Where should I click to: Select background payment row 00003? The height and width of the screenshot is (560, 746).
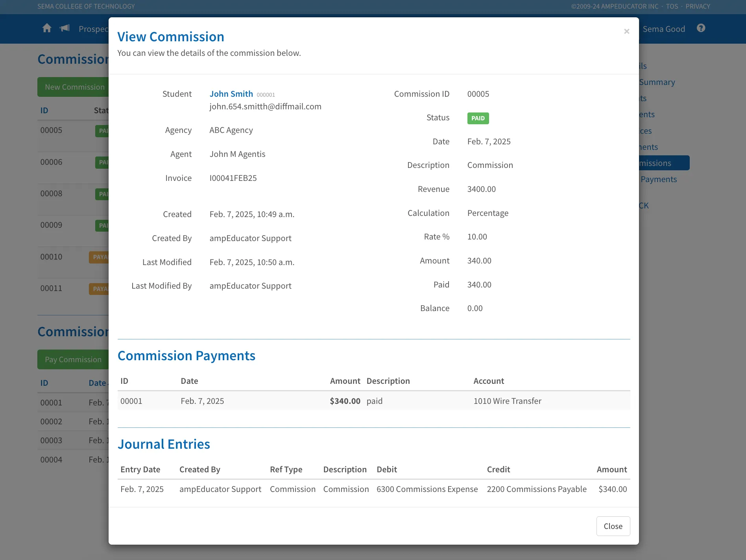73,440
